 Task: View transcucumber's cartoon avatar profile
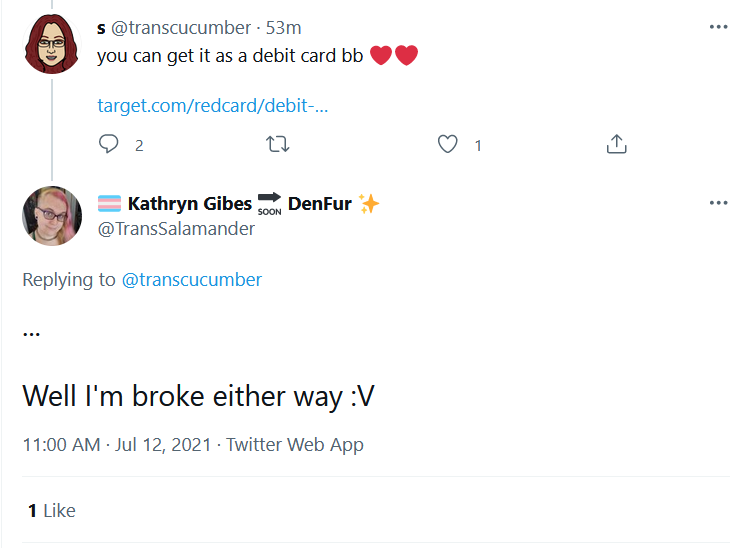pyautogui.click(x=52, y=43)
